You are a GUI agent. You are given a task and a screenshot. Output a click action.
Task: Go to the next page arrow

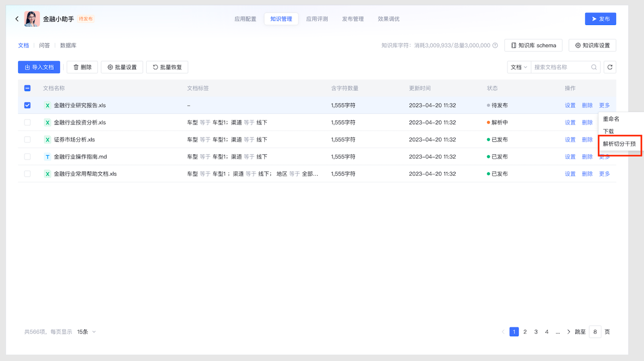pyautogui.click(x=568, y=332)
